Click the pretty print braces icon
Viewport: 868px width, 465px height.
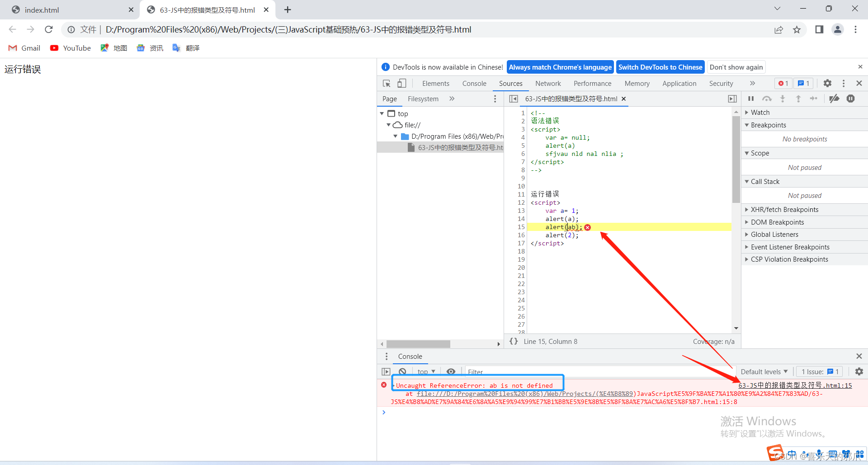(x=514, y=342)
